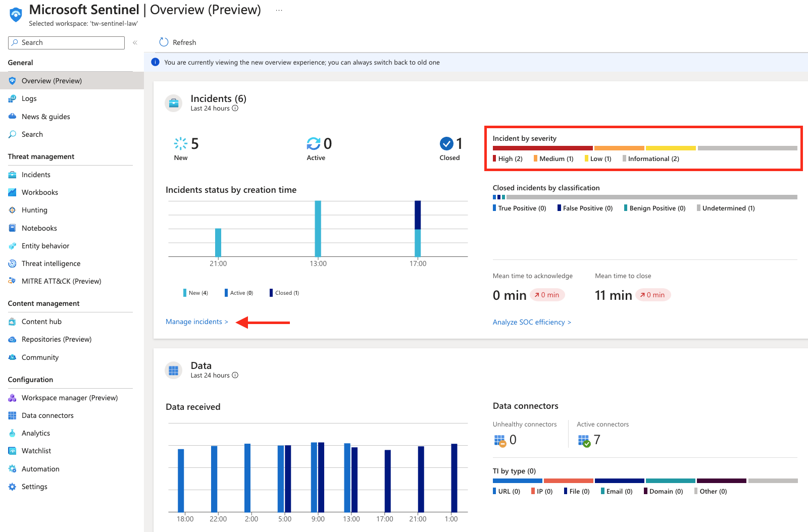The height and width of the screenshot is (532, 808).
Task: Open the ellipsis more options in header
Action: 279,10
